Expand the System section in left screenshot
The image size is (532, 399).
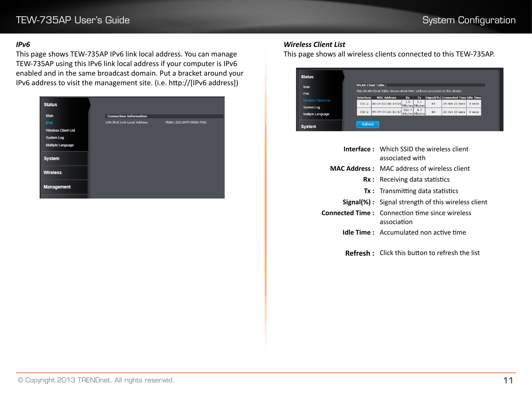point(64,158)
